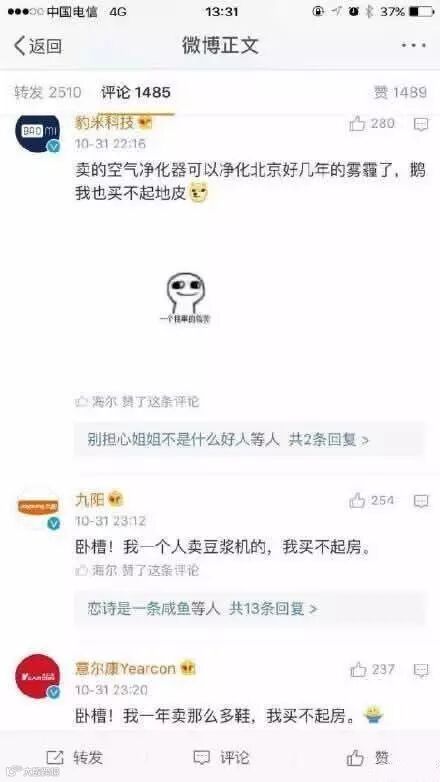Screen dimensions: 440x782
Task: Open the 豹米科技 profile avatar
Action: 38,132
